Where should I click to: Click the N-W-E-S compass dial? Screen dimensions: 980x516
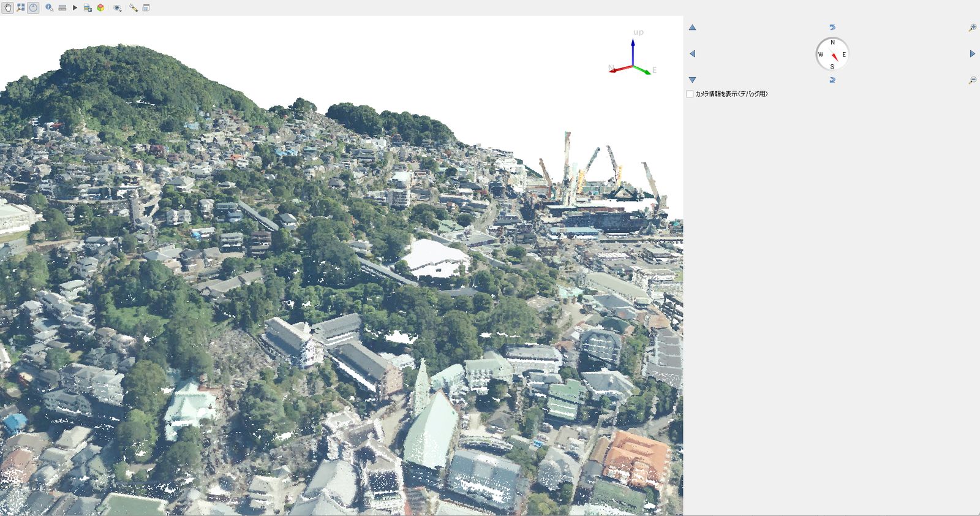(x=832, y=54)
